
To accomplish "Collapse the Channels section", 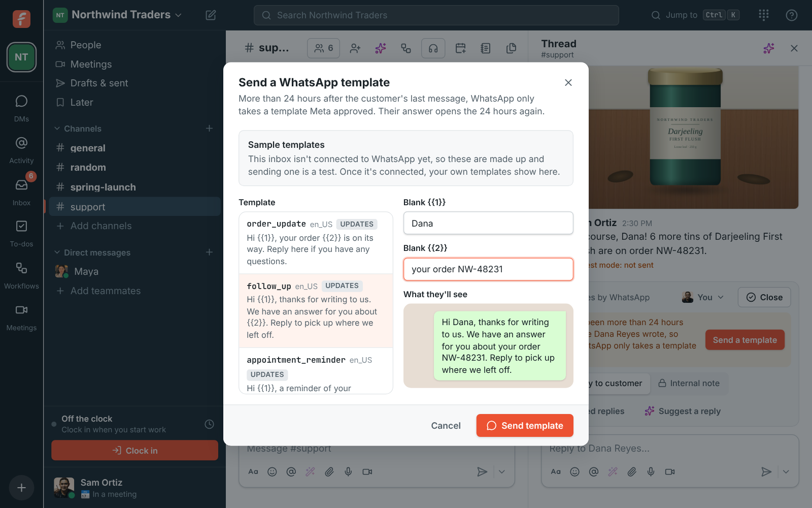I will (79, 129).
